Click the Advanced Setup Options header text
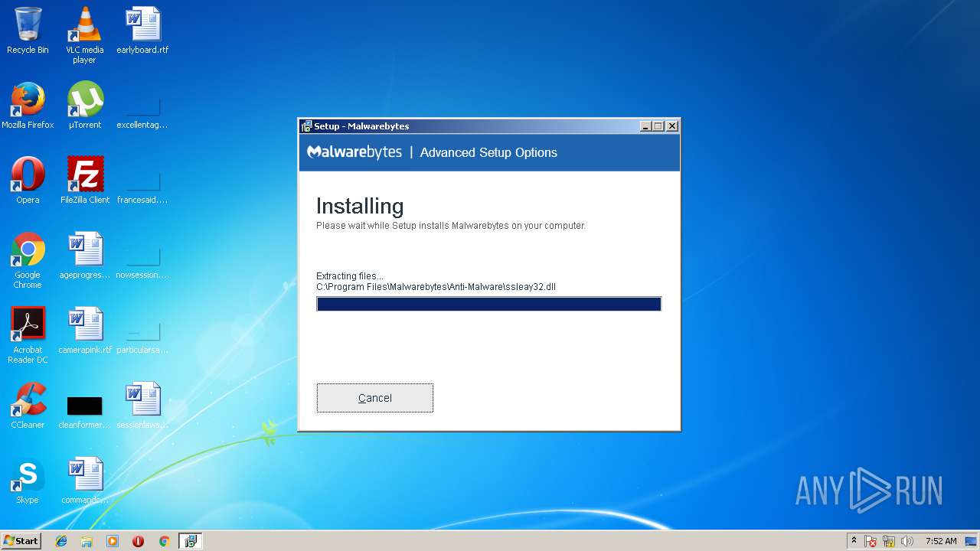980x551 pixels. (488, 152)
